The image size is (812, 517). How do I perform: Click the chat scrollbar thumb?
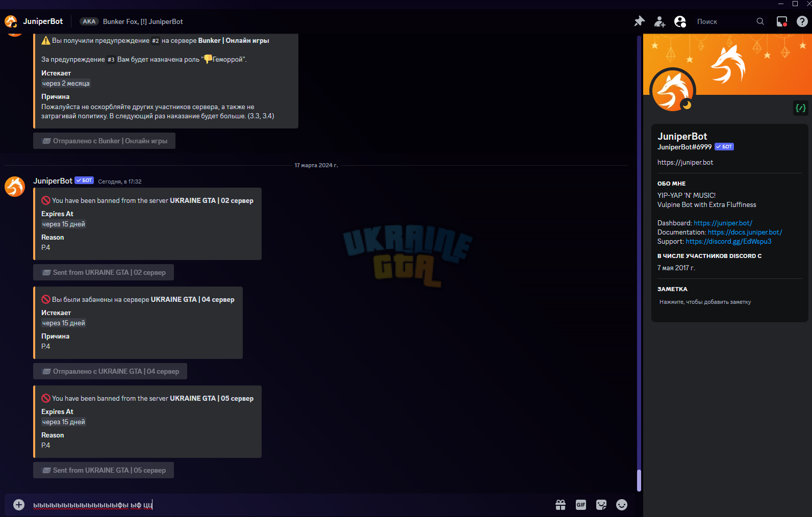[639, 480]
